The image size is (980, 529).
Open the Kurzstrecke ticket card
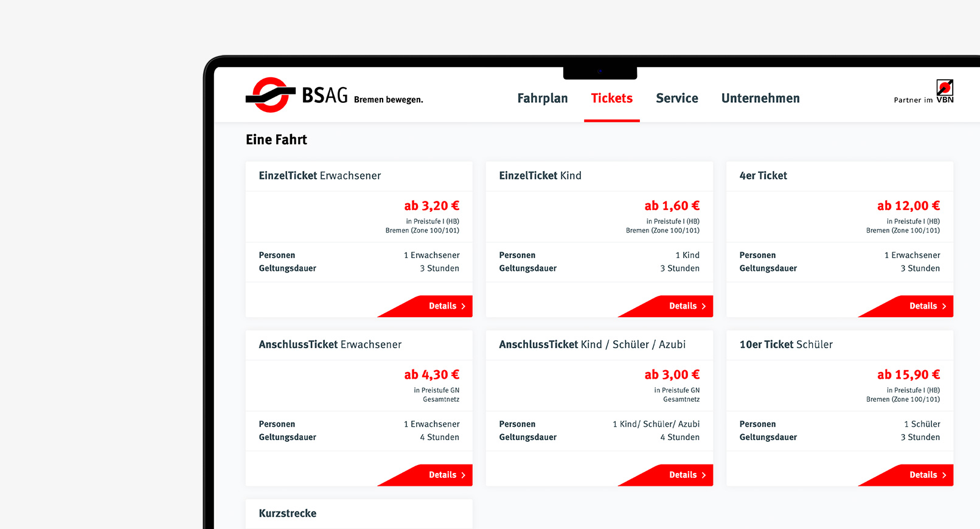point(287,513)
